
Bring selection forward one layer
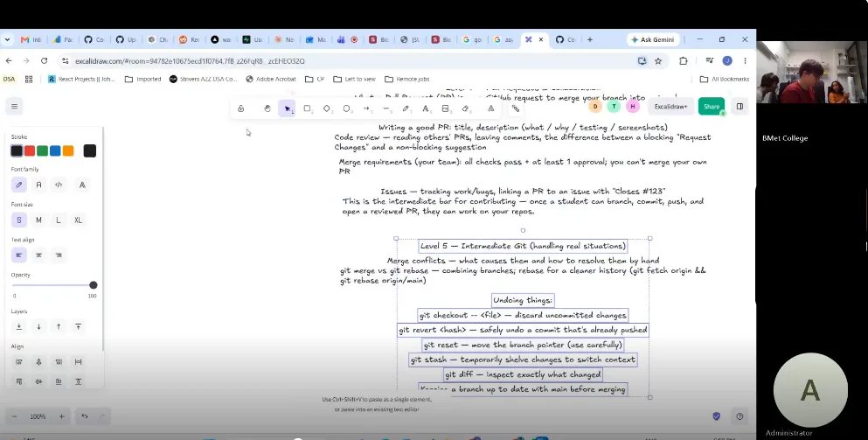(59, 326)
